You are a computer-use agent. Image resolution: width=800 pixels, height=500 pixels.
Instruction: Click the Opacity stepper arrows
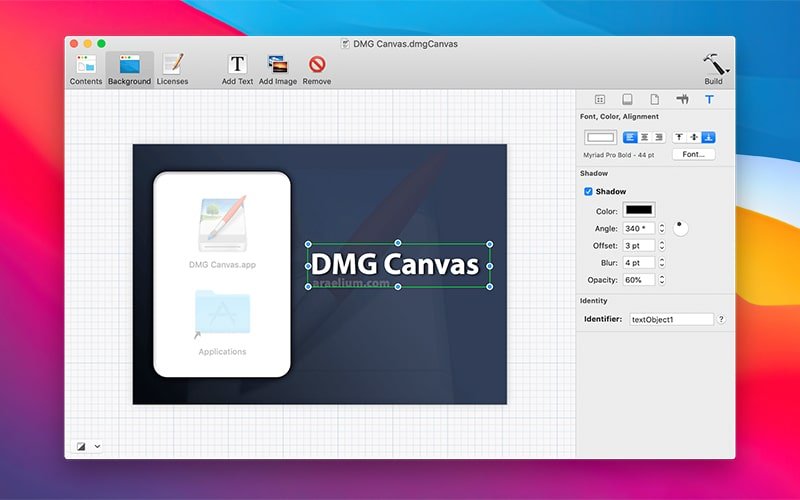point(661,280)
